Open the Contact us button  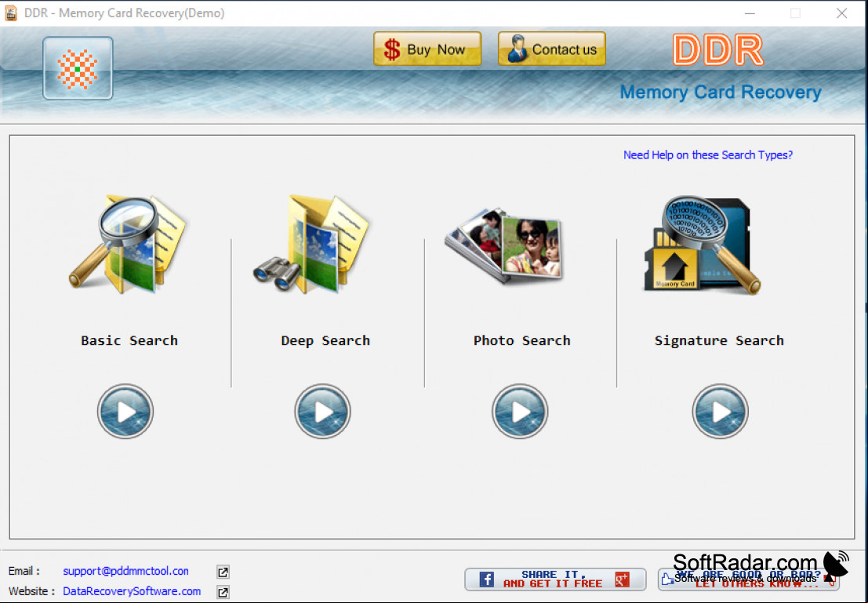(552, 49)
